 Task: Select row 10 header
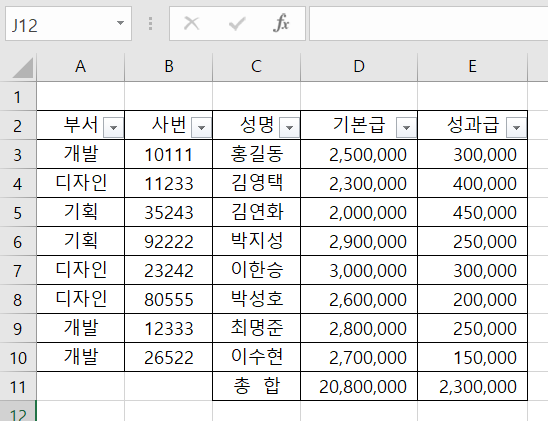pyautogui.click(x=18, y=357)
